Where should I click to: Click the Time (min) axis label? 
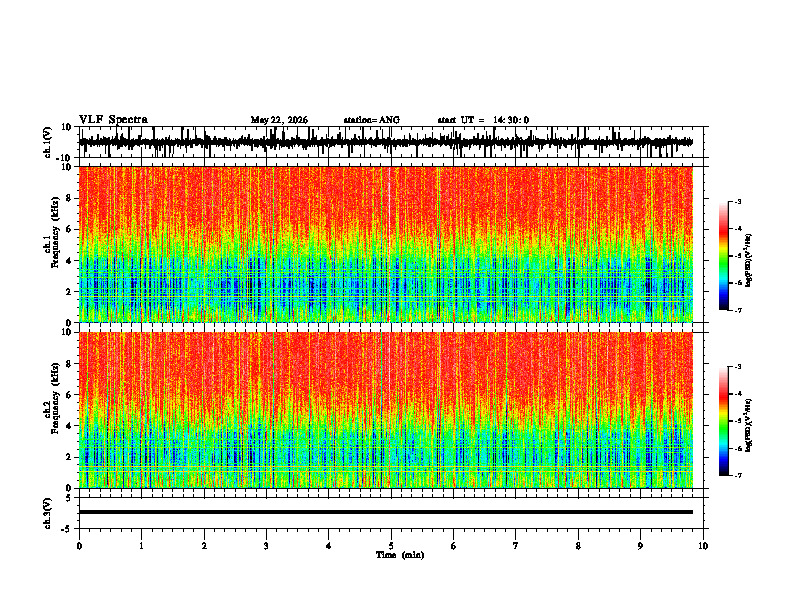point(400,555)
